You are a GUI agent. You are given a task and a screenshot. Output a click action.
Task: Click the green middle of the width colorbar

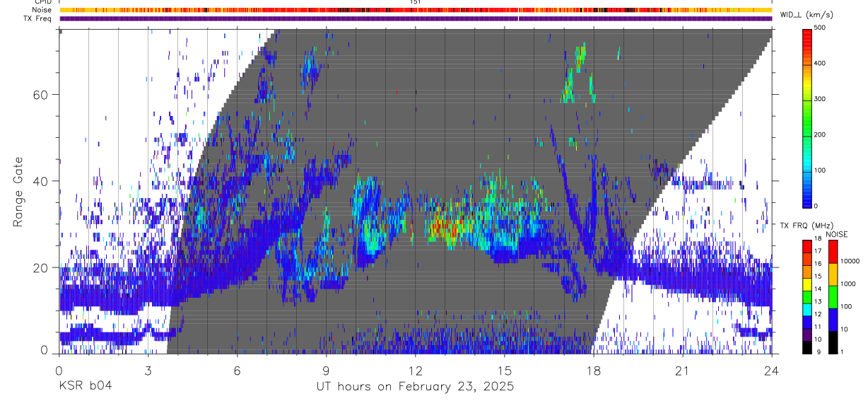(807, 117)
